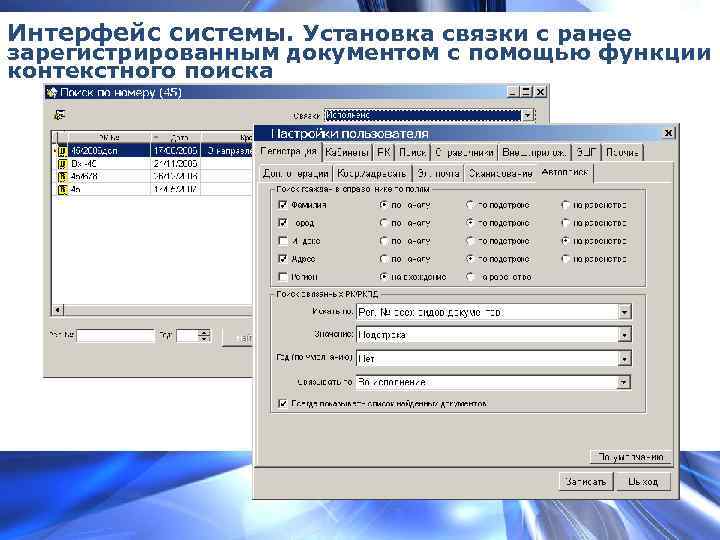Select 'по началу' for Адрес

[x=384, y=259]
